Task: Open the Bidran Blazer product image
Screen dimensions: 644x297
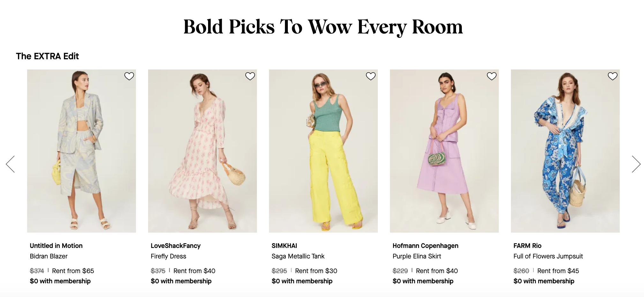Action: 81,151
